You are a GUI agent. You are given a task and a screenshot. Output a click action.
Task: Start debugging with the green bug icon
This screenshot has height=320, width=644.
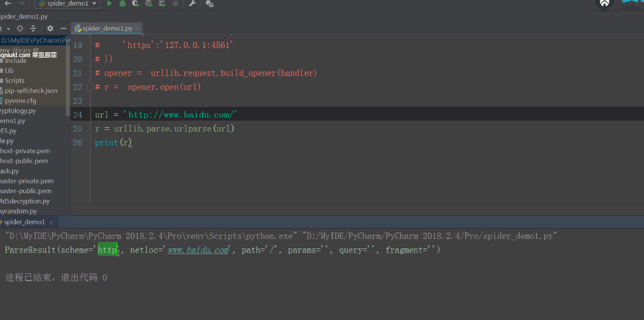coord(122,4)
